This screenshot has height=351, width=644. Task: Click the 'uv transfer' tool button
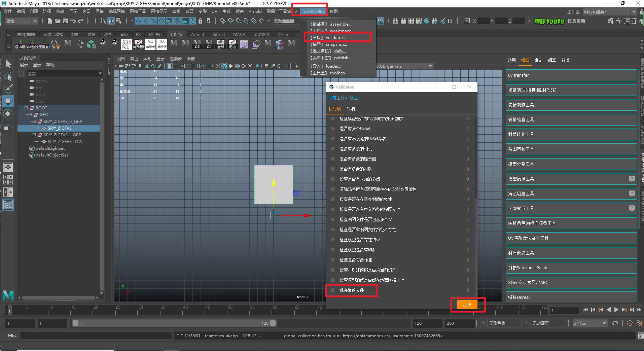point(571,75)
